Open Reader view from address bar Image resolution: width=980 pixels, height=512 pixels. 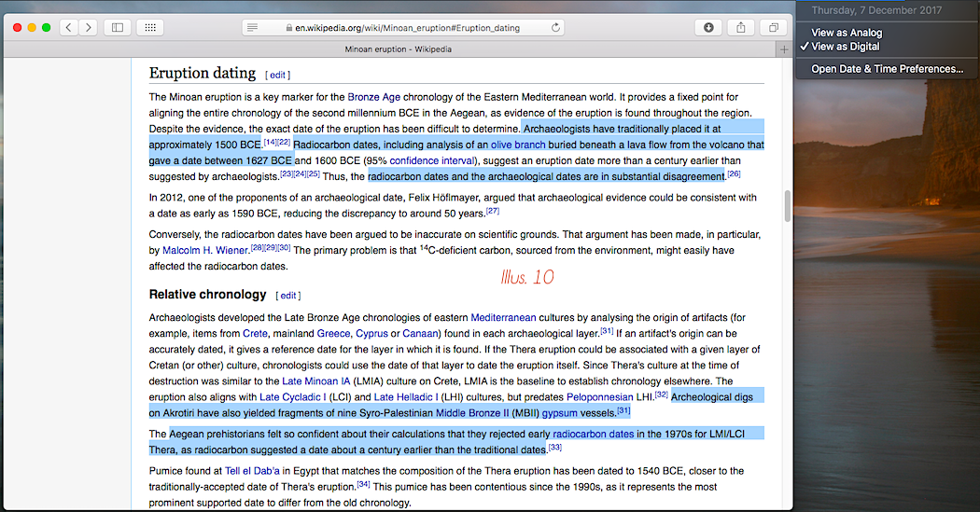coord(253,27)
